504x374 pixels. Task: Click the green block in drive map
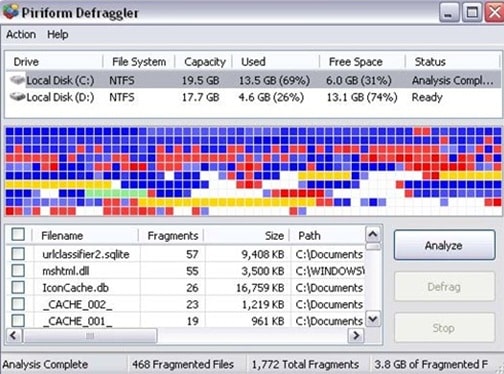point(117,193)
